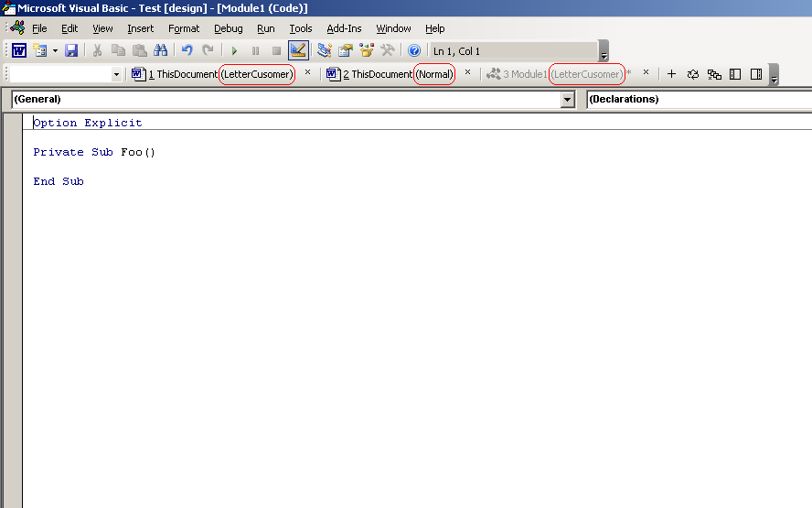Click Reset stop icon
This screenshot has height=508, width=812.
[276, 51]
